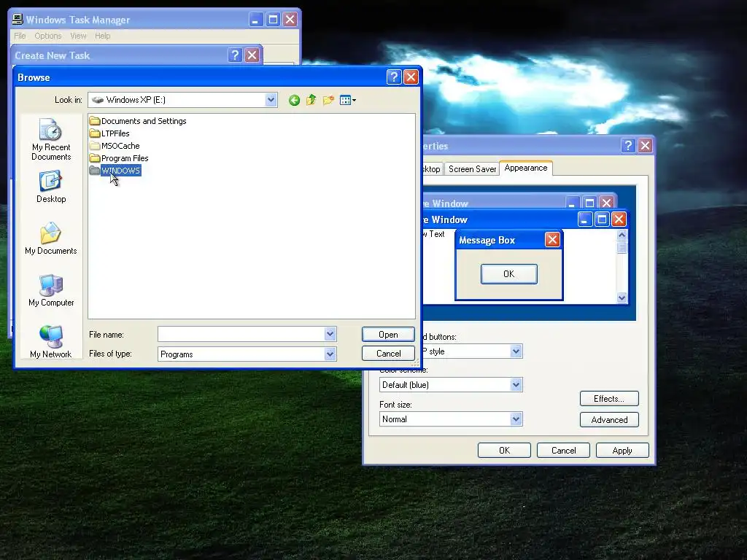Click the Browse dialog help question mark

click(x=394, y=77)
